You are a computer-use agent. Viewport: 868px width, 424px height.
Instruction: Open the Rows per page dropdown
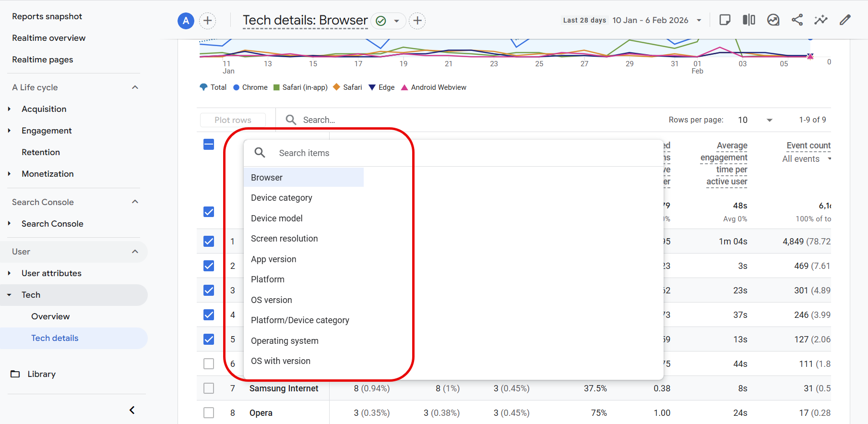click(x=770, y=120)
